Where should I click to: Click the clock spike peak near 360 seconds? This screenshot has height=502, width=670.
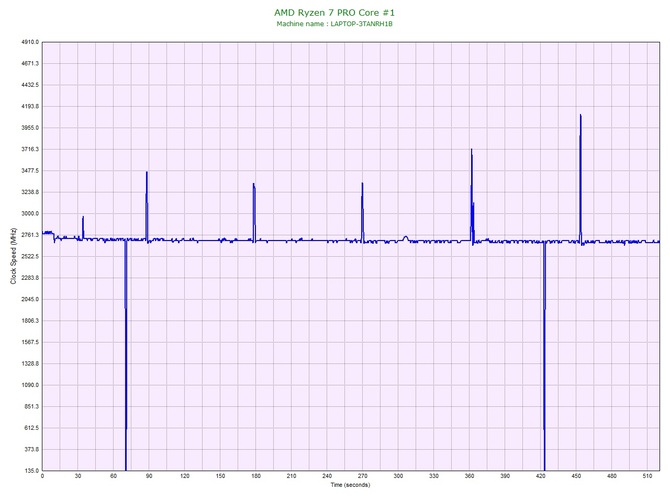point(471,150)
